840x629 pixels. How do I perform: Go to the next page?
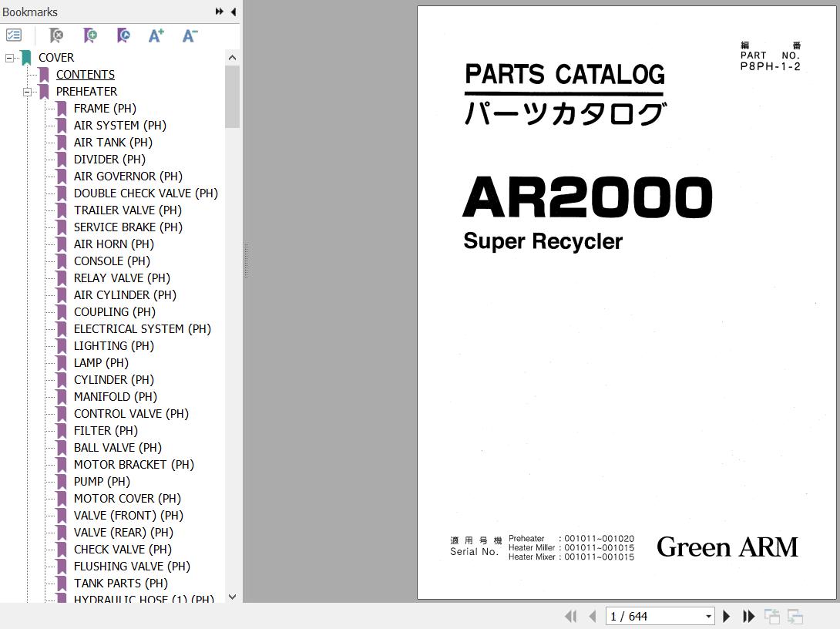click(x=727, y=616)
